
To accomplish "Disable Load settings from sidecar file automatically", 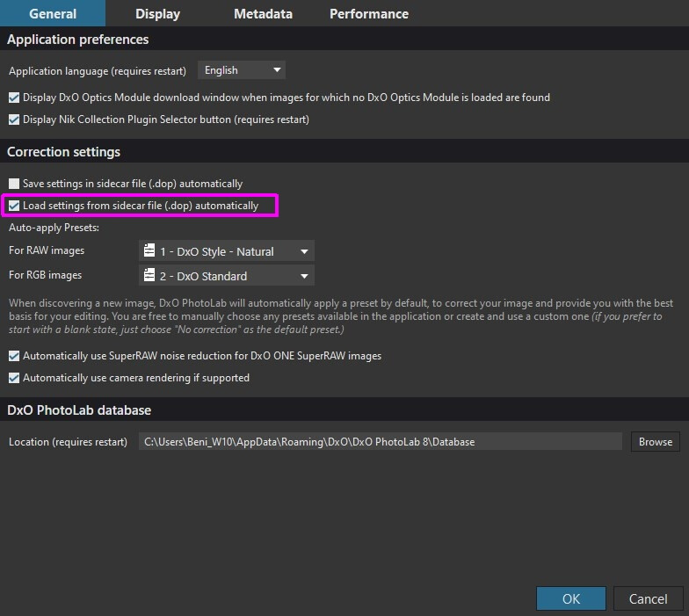I will tap(14, 206).
